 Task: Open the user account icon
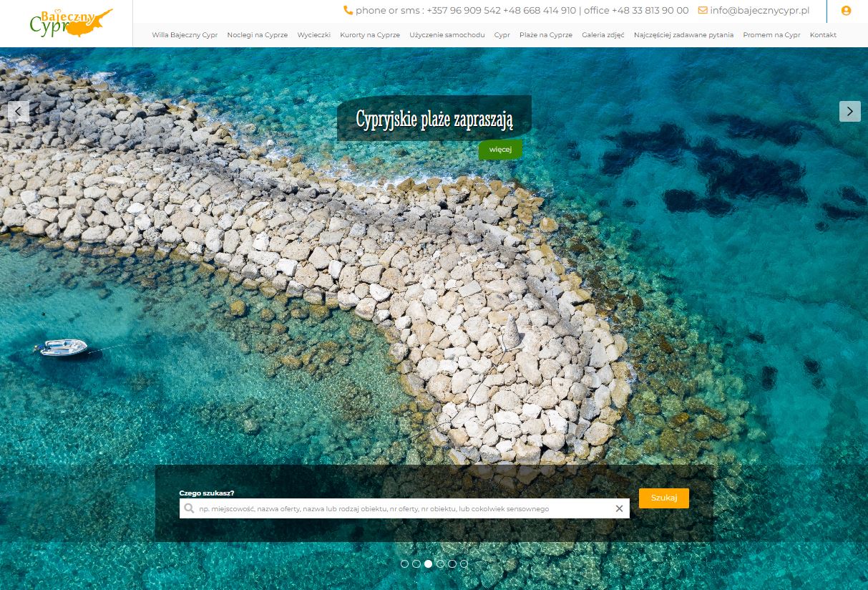coord(847,11)
